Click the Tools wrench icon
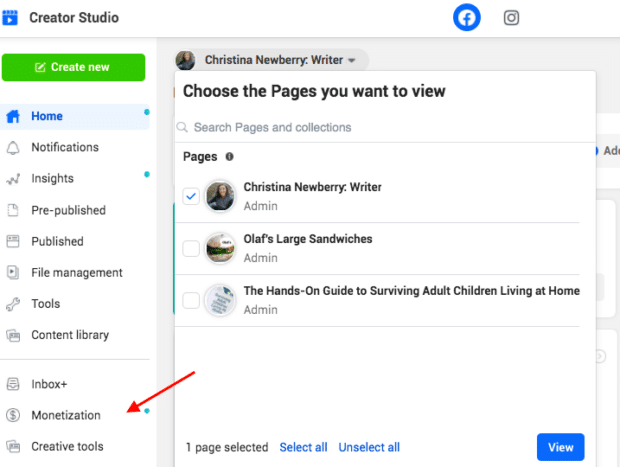The image size is (620, 467). click(x=13, y=304)
